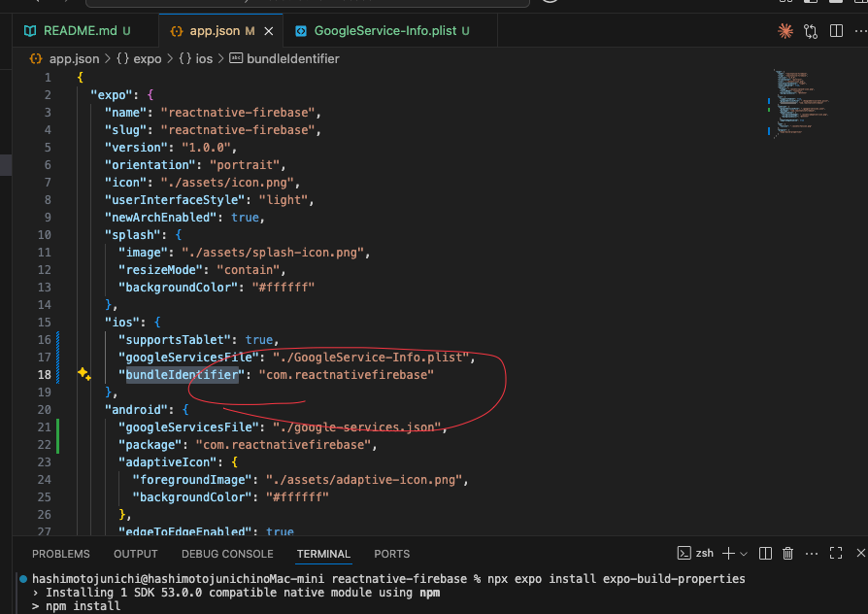Open the launch profile dropdown arrow

[744, 554]
